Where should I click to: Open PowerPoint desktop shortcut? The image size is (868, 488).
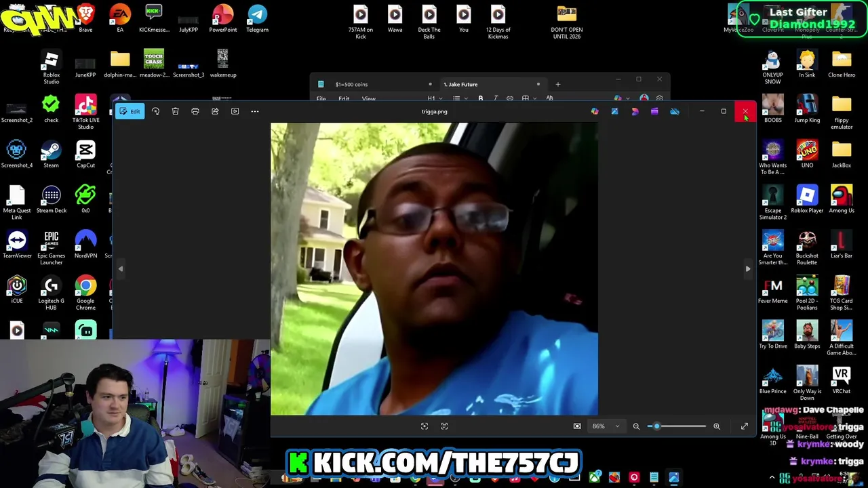223,19
